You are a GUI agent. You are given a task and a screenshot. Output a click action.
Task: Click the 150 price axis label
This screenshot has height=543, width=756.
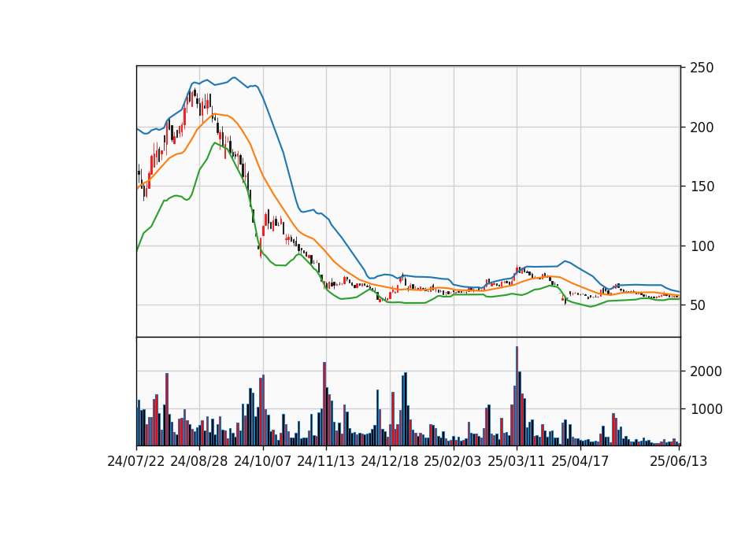(x=702, y=187)
